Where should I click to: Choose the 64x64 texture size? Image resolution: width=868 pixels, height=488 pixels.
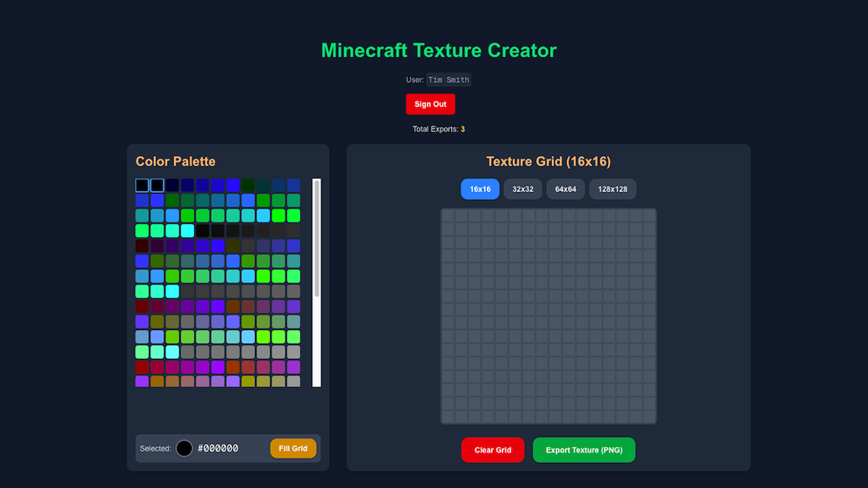click(566, 189)
